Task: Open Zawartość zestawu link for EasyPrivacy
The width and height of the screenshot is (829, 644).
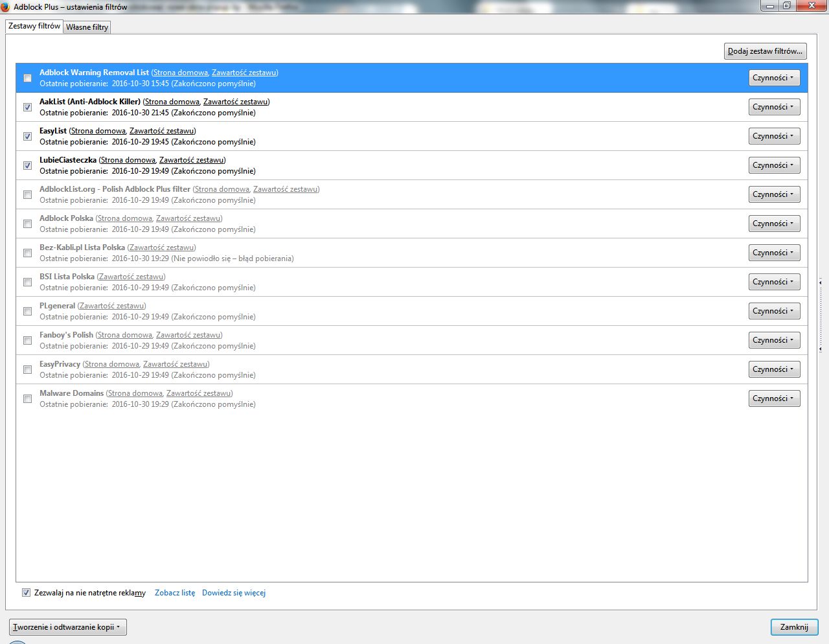Action: tap(176, 364)
